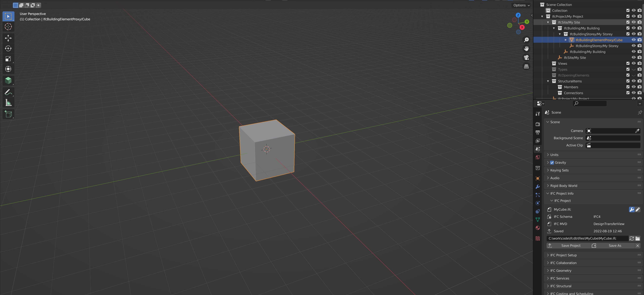644x295 pixels.
Task: Open the Material properties tab
Action: click(537, 228)
